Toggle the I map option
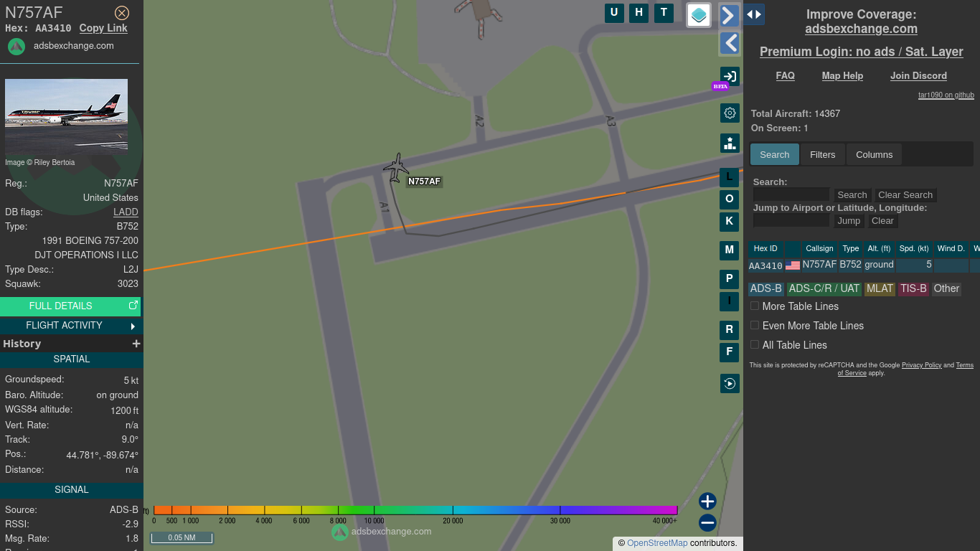This screenshot has width=980, height=551. point(729,301)
